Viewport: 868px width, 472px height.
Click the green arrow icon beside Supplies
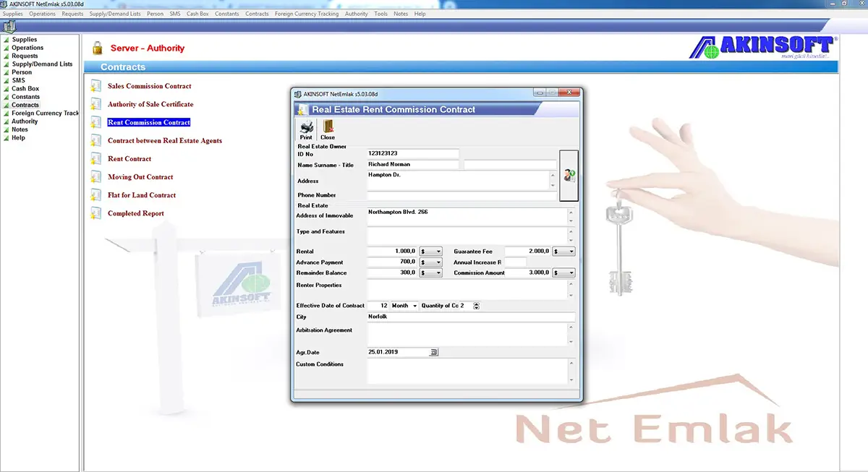[7, 40]
